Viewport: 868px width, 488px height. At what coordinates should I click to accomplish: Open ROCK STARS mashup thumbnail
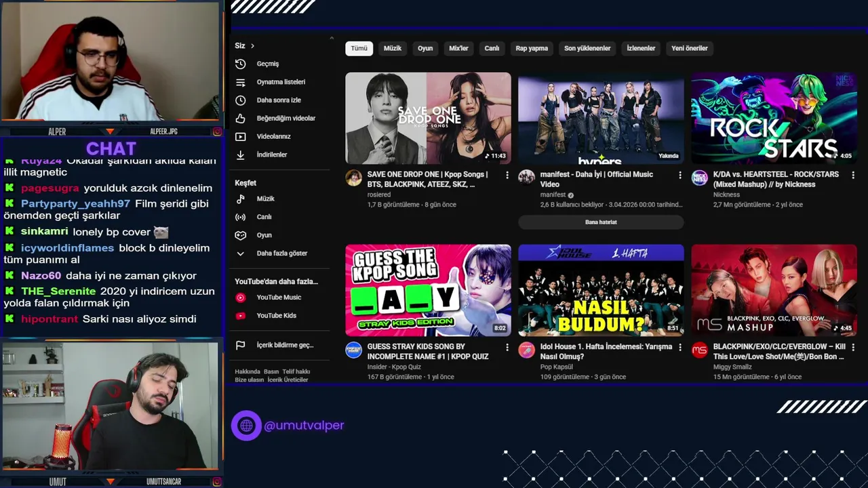[x=774, y=118]
